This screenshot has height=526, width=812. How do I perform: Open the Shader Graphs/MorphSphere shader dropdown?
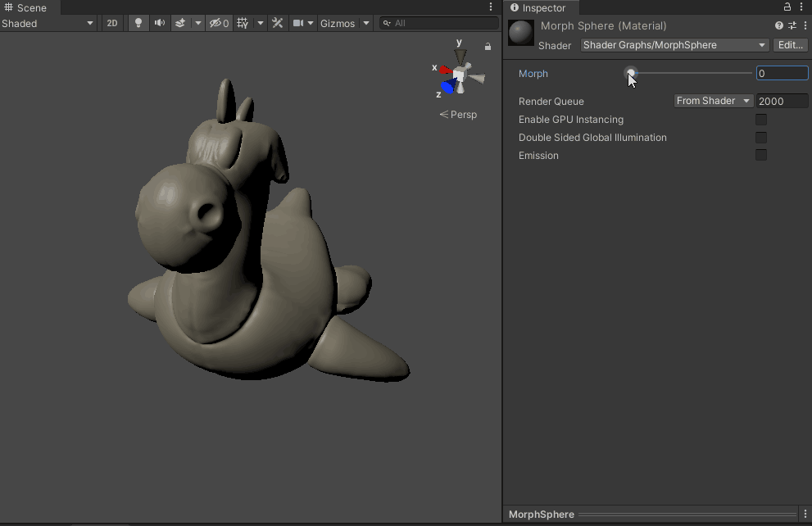click(674, 45)
